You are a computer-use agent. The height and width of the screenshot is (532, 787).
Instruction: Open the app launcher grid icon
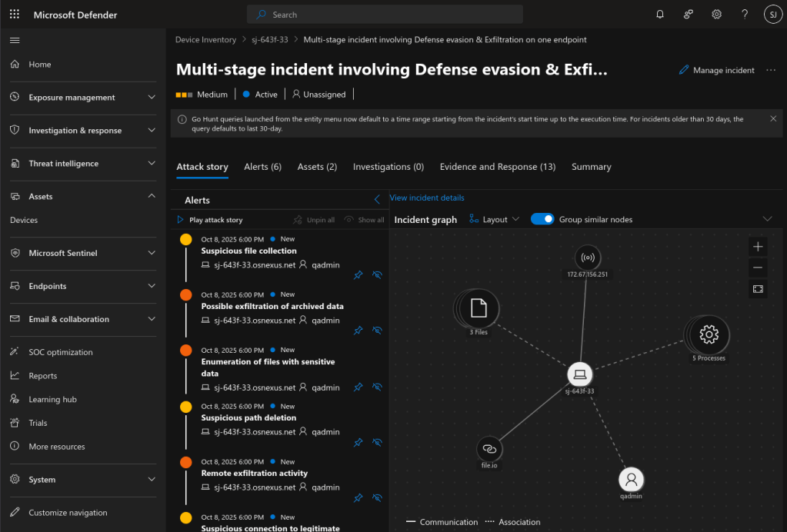(15, 15)
